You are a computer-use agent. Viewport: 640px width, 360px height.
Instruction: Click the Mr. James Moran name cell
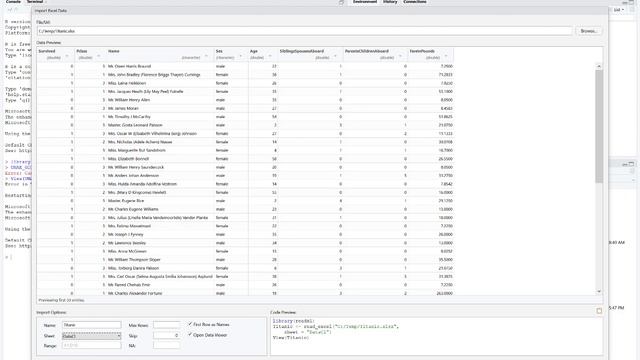click(x=123, y=108)
